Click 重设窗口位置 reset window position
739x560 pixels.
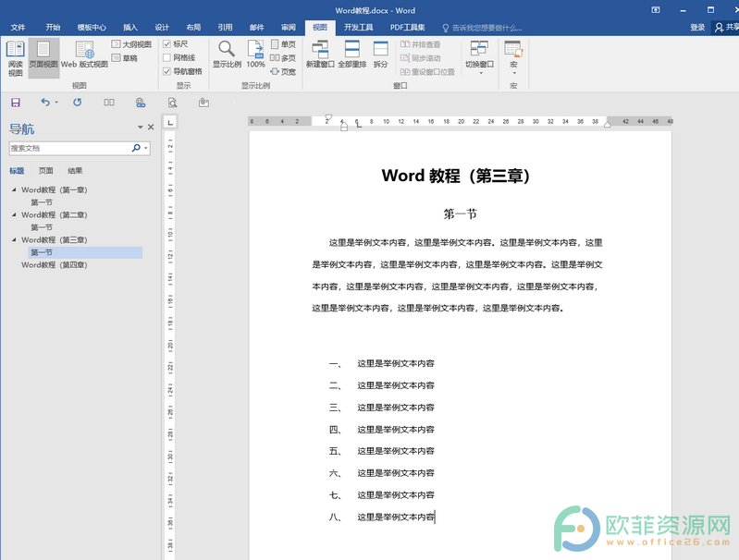427,71
